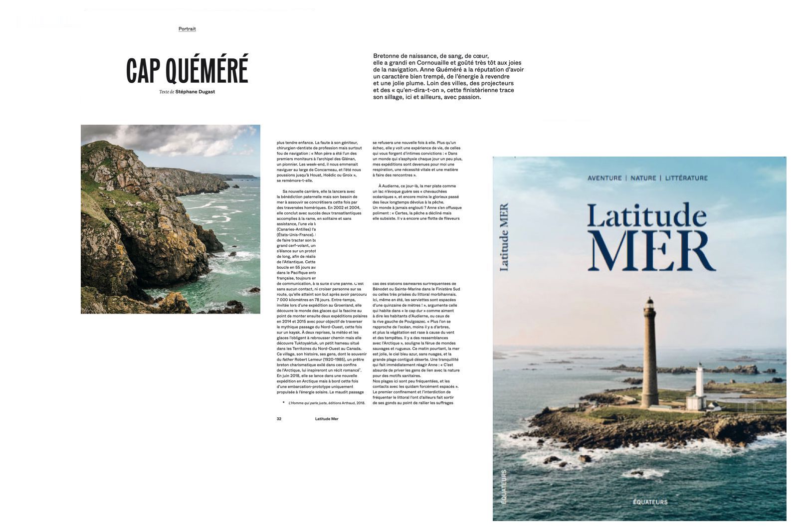Click 'NATURE' on the book cover
This screenshot has width=798, height=532.
[x=643, y=178]
